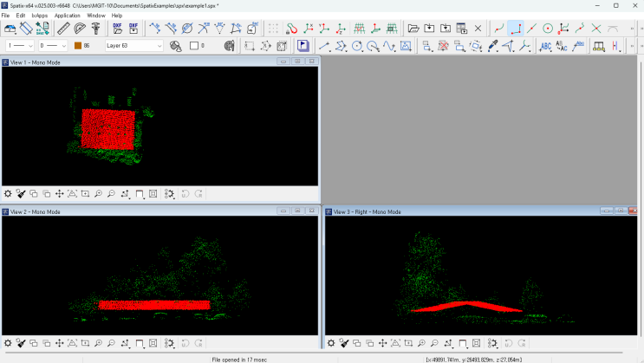
Task: Click the white fill color box
Action: pos(194,46)
